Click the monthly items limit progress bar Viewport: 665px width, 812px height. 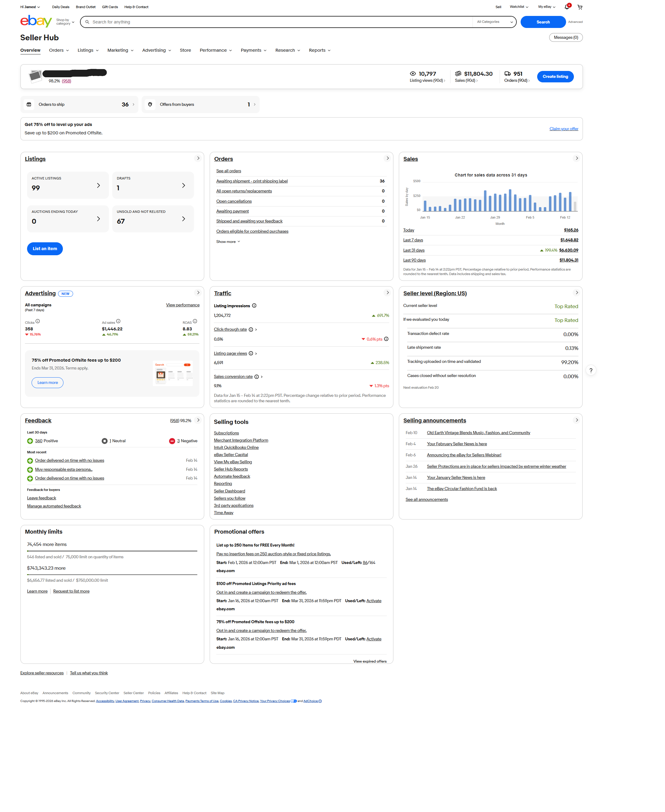(112, 551)
